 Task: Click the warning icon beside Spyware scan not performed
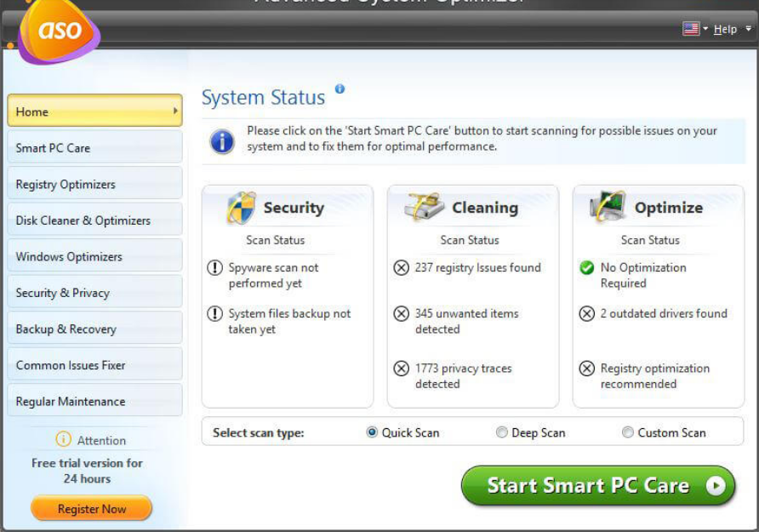click(x=215, y=267)
